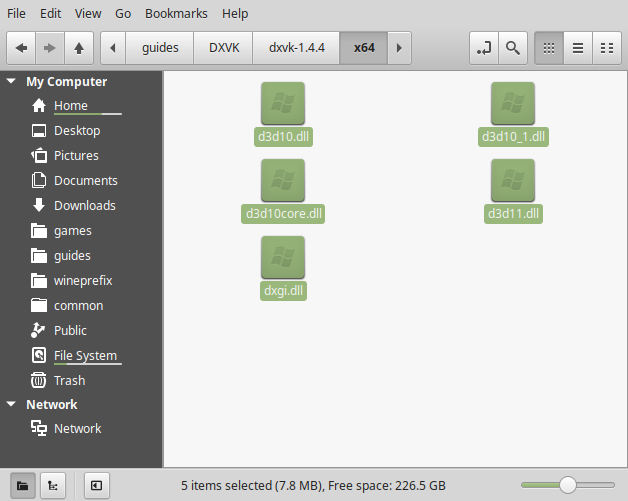The width and height of the screenshot is (628, 501).
Task: Show earlier path bar entries with left chevron
Action: (x=113, y=48)
